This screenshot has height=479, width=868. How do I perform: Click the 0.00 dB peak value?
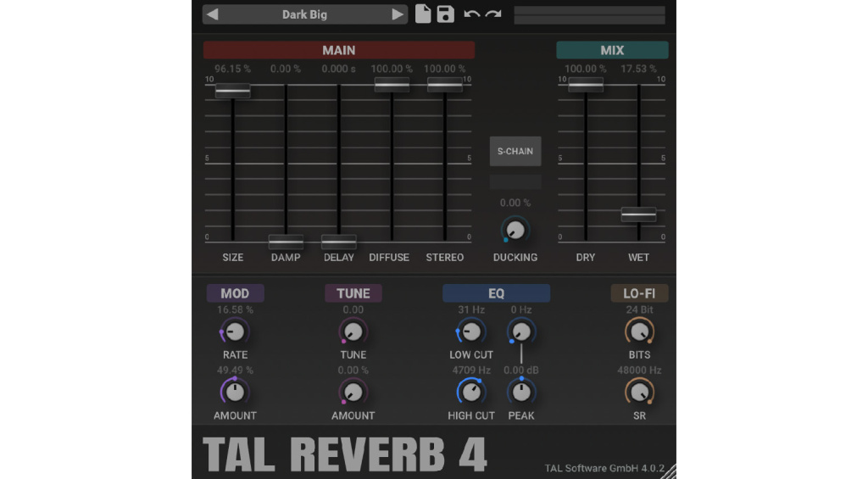pos(521,370)
